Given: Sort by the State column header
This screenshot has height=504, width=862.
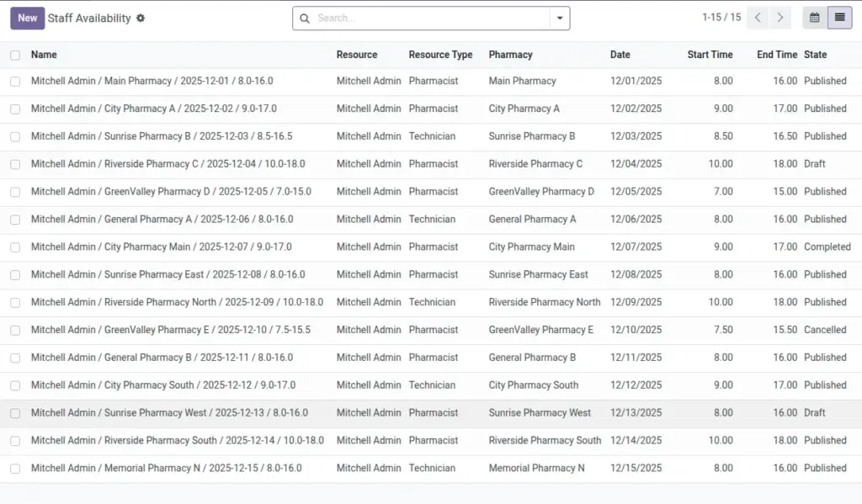Looking at the screenshot, I should coord(815,55).
